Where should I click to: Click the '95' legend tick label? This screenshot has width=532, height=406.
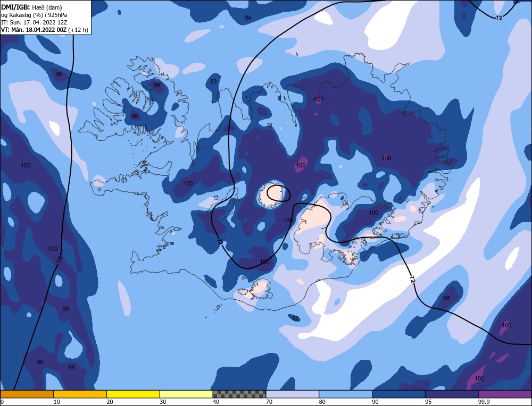[429, 402]
